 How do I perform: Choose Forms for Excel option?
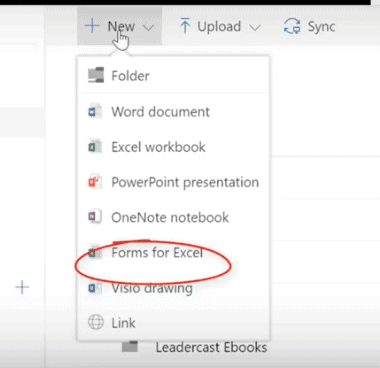click(173, 253)
